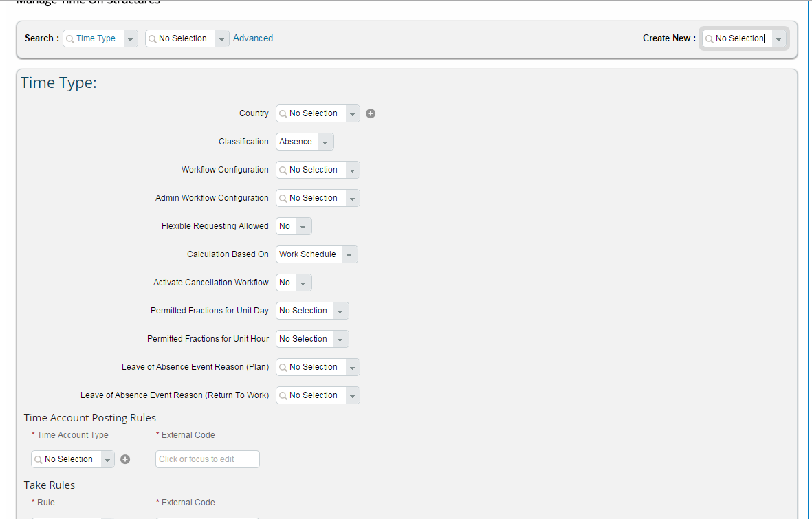Expand the Country dropdown arrow

pyautogui.click(x=353, y=114)
